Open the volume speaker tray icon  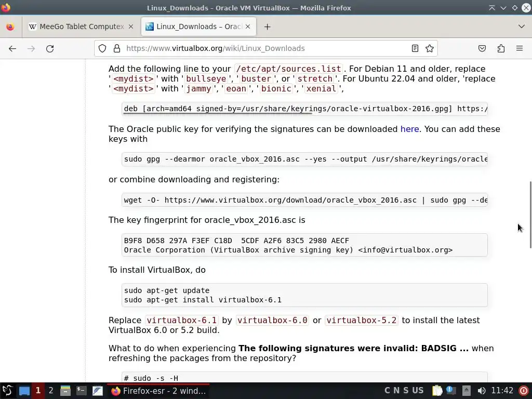pos(482,391)
